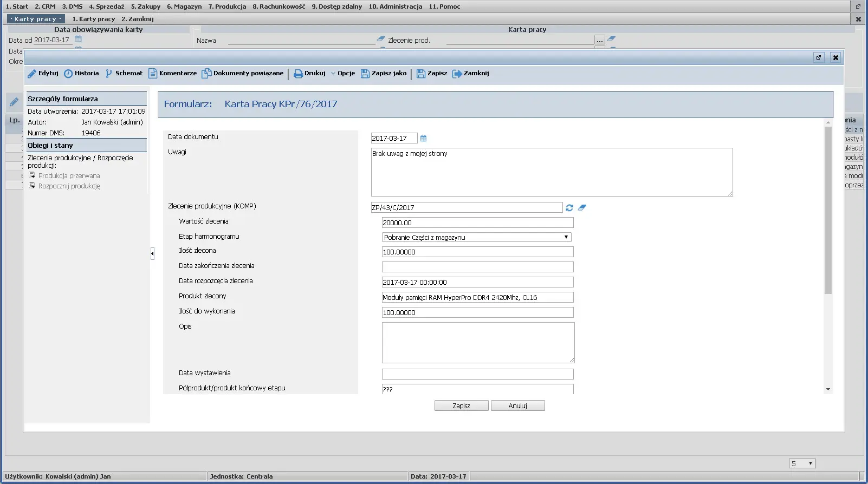Image resolution: width=868 pixels, height=484 pixels.
Task: Refresh the Zlecenie produkcyjne field
Action: [569, 208]
